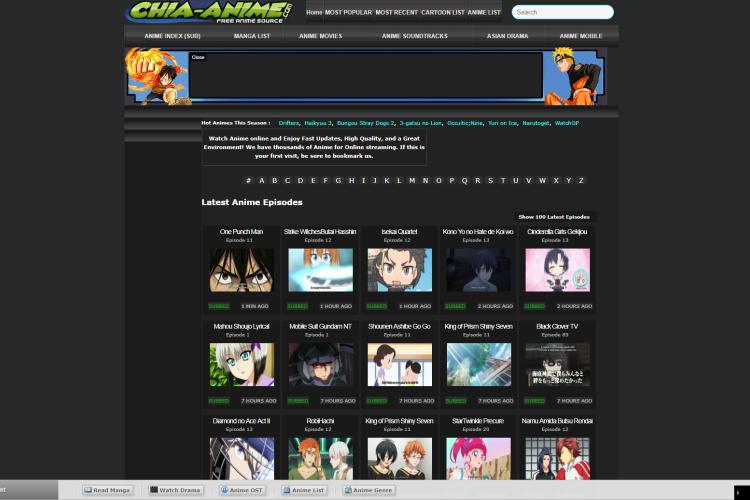750x500 pixels.
Task: Open the Asian Drama tab
Action: pyautogui.click(x=507, y=36)
